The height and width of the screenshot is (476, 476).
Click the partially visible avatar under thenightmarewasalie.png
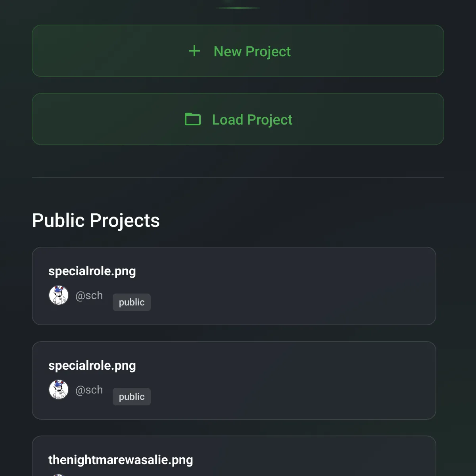tap(59, 475)
